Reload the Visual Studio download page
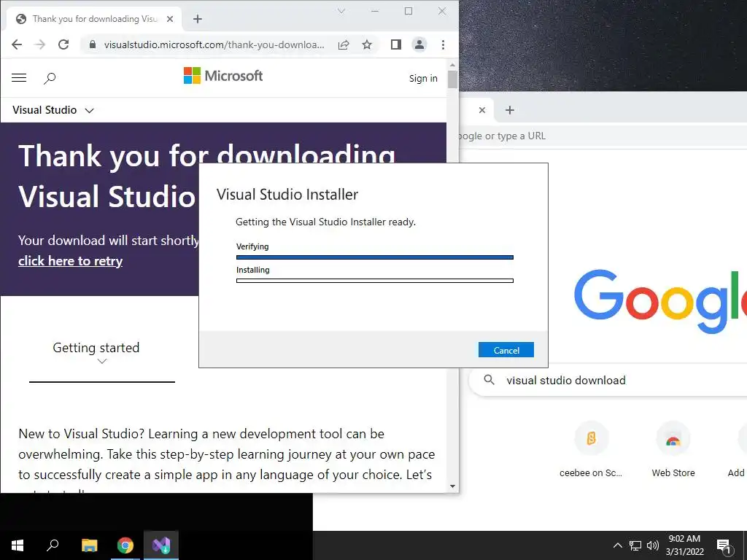This screenshot has height=560, width=747. coord(63,44)
